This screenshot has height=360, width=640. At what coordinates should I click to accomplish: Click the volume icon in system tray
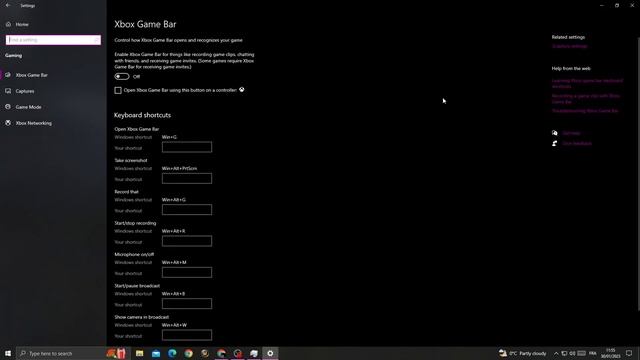pyautogui.click(x=572, y=353)
